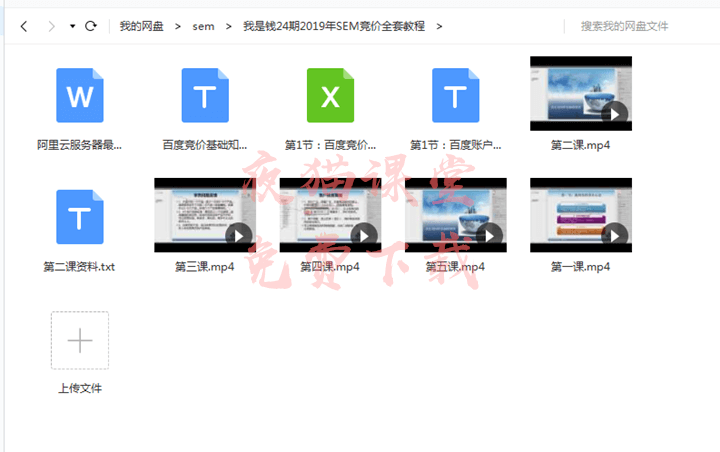
Task: Click the 百度竞价基础知... file name
Action: 205,145
